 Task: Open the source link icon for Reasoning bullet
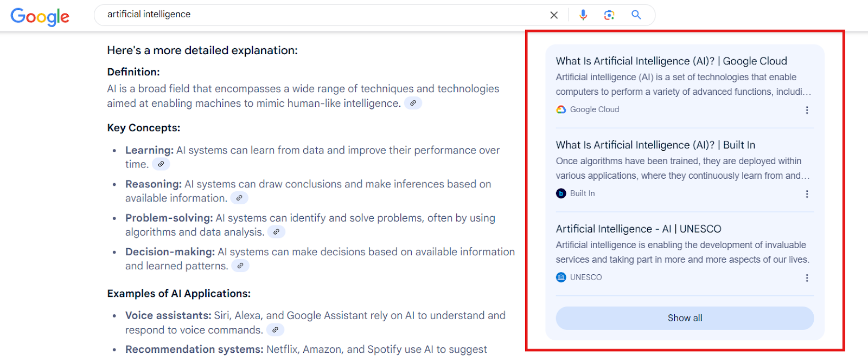click(239, 198)
